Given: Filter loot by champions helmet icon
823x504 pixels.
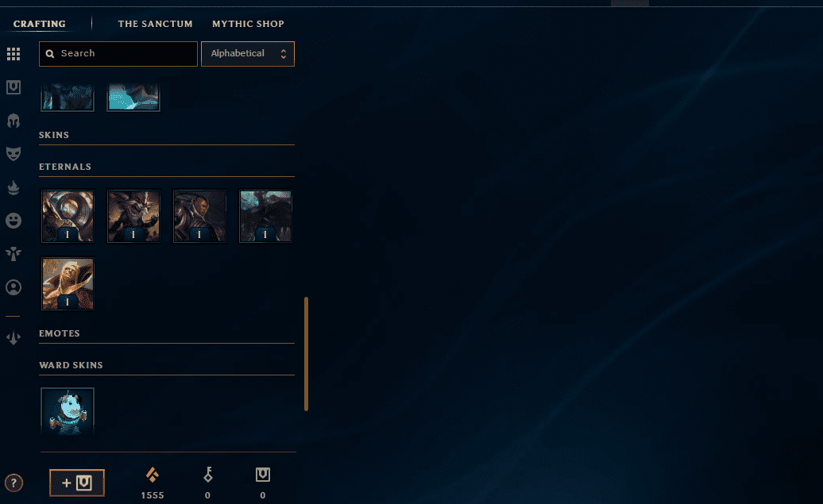Looking at the screenshot, I should pos(14,121).
